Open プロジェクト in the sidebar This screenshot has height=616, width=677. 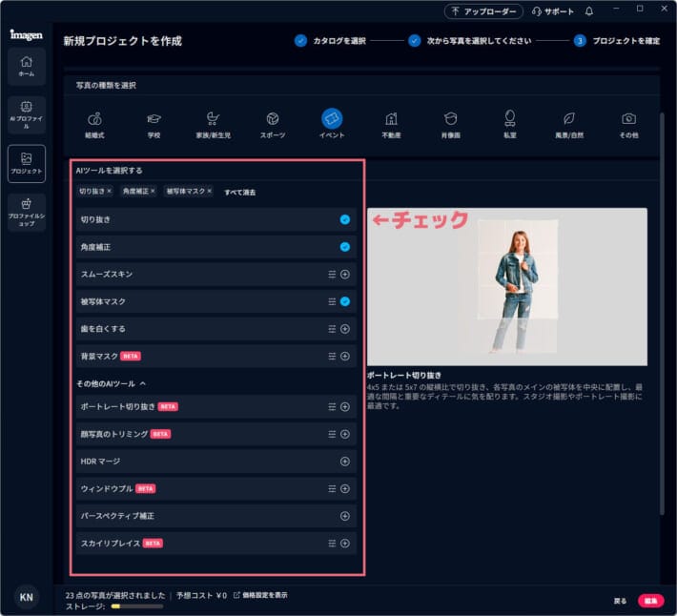click(27, 164)
